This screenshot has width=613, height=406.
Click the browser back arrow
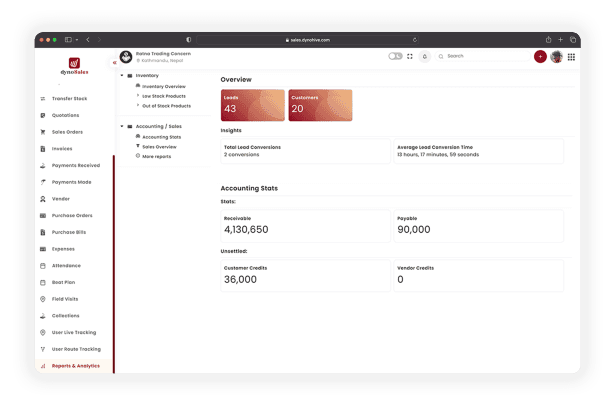(x=88, y=39)
